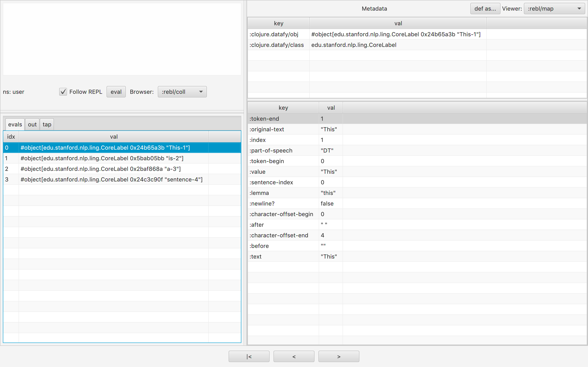This screenshot has width=588, height=367.
Task: Click the def as... button
Action: point(485,9)
